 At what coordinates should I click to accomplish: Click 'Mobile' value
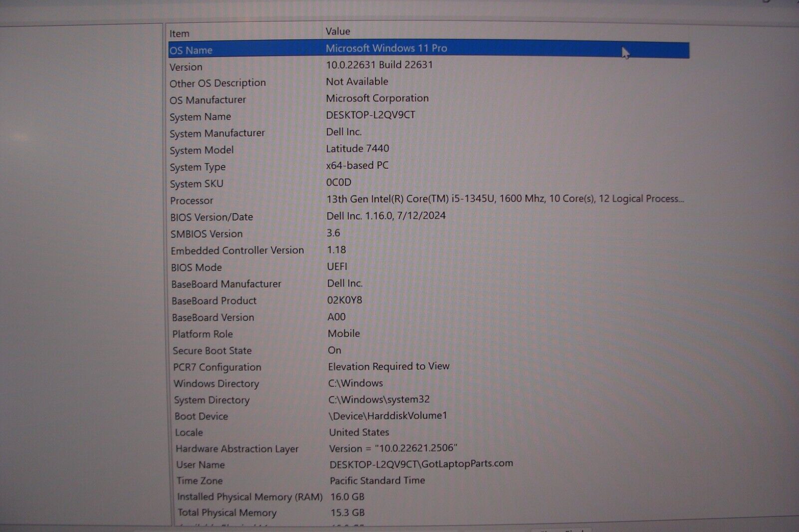tap(344, 333)
